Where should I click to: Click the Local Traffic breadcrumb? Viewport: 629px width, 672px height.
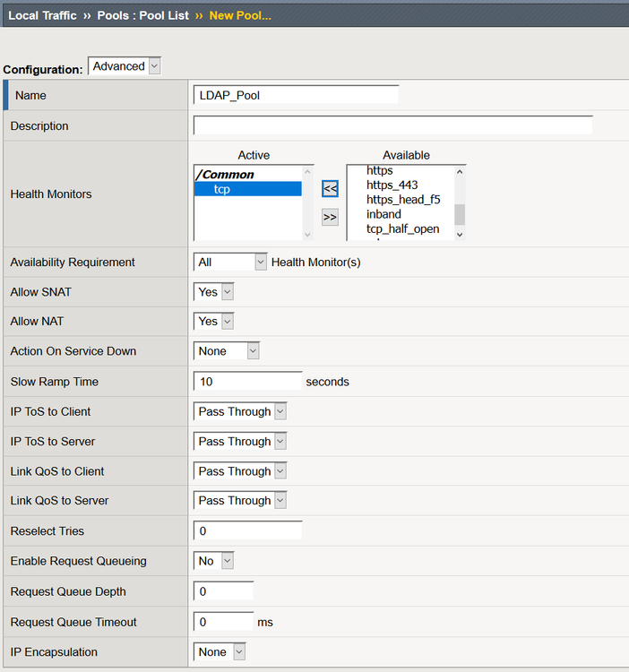tap(42, 16)
